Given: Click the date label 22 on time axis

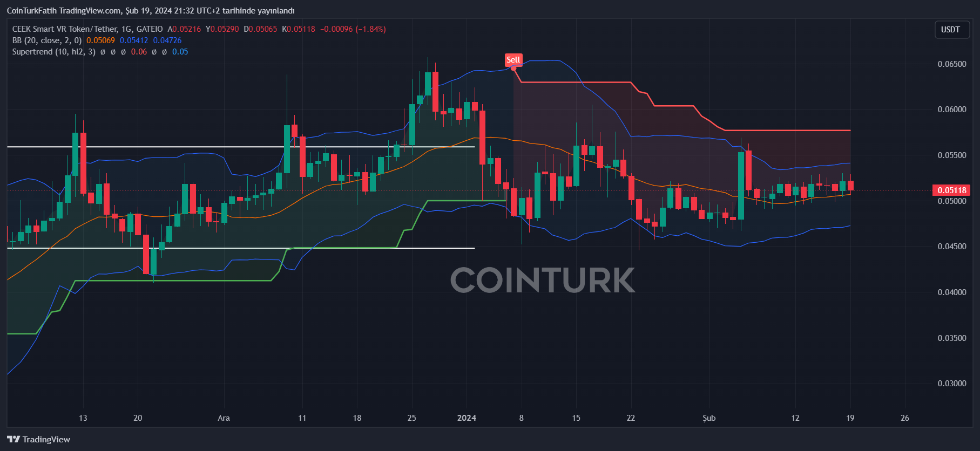Looking at the screenshot, I should click(x=631, y=418).
